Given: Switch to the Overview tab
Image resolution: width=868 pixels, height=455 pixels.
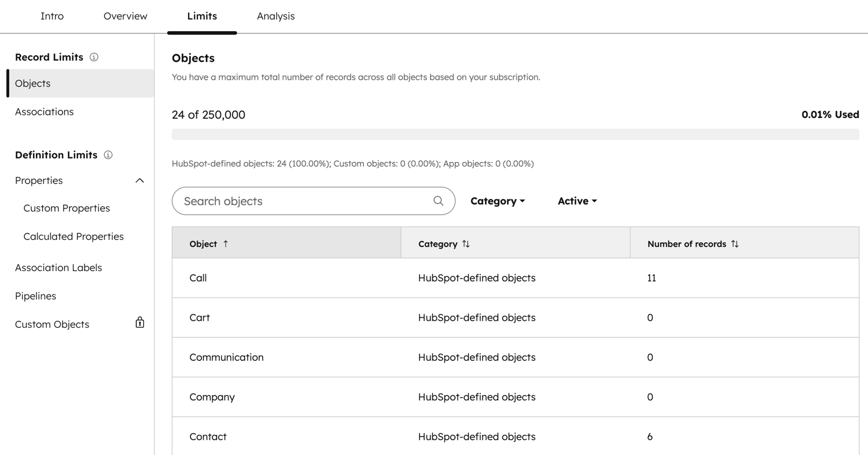Looking at the screenshot, I should coord(125,16).
